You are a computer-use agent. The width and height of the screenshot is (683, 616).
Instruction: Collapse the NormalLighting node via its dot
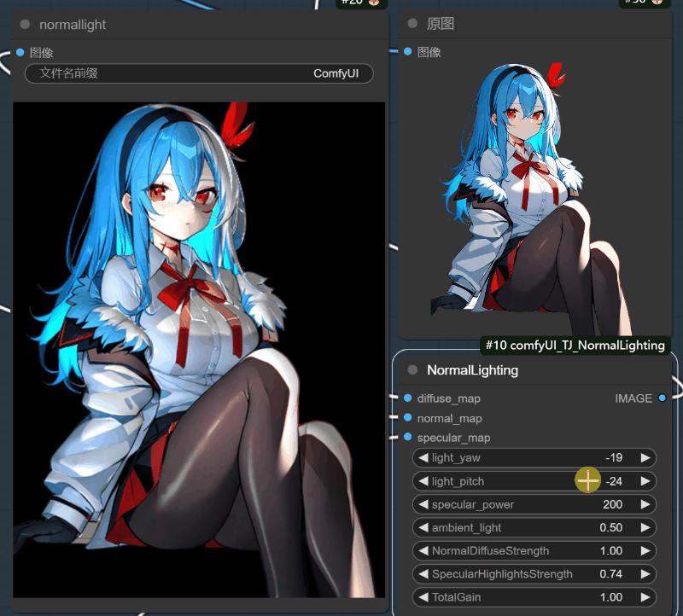pyautogui.click(x=412, y=370)
